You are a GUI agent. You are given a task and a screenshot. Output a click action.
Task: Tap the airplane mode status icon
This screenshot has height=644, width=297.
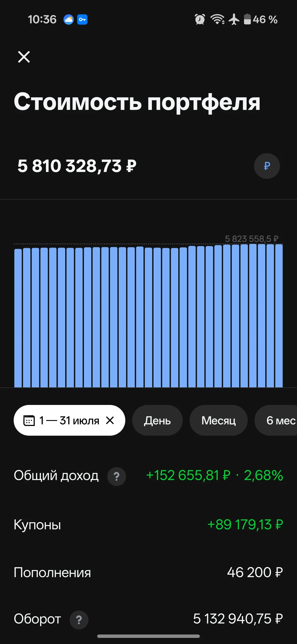[x=234, y=19]
